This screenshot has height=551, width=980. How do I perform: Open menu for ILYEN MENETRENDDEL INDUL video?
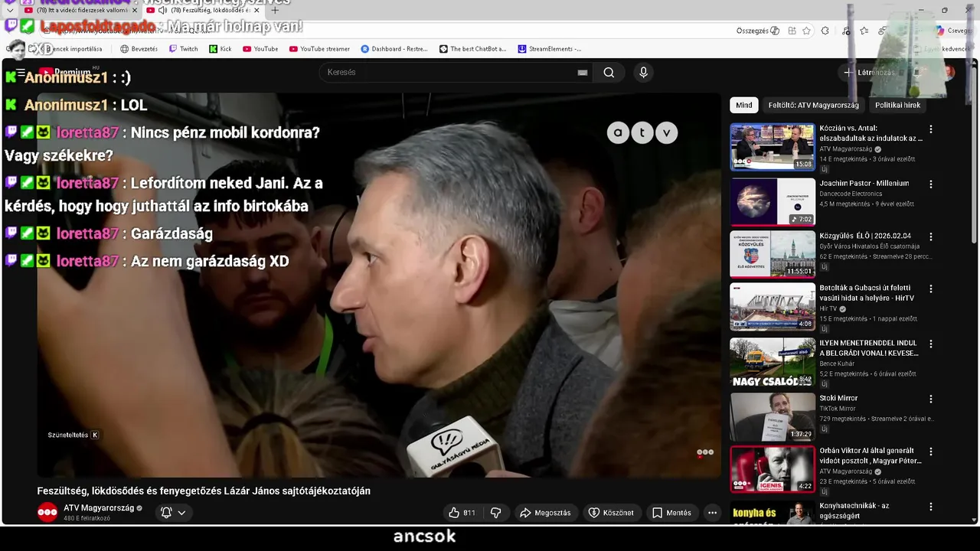(931, 344)
